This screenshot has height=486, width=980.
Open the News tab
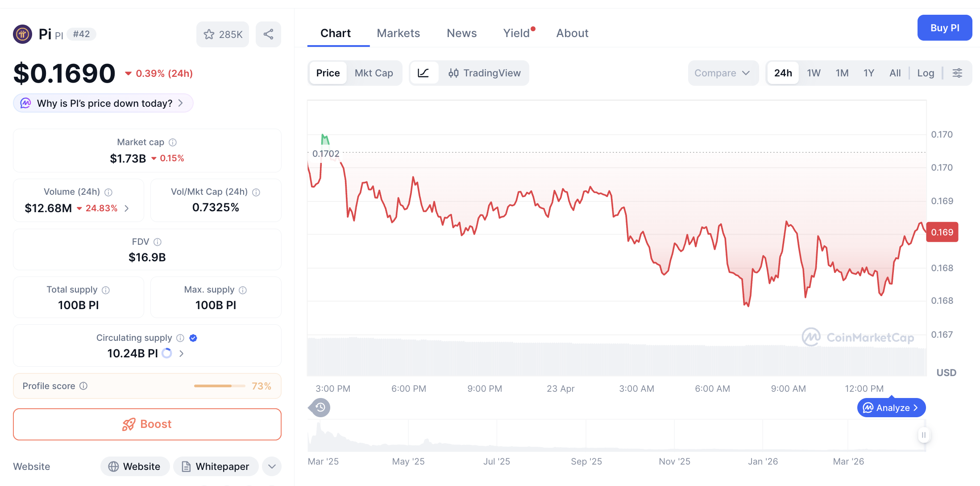pyautogui.click(x=461, y=33)
